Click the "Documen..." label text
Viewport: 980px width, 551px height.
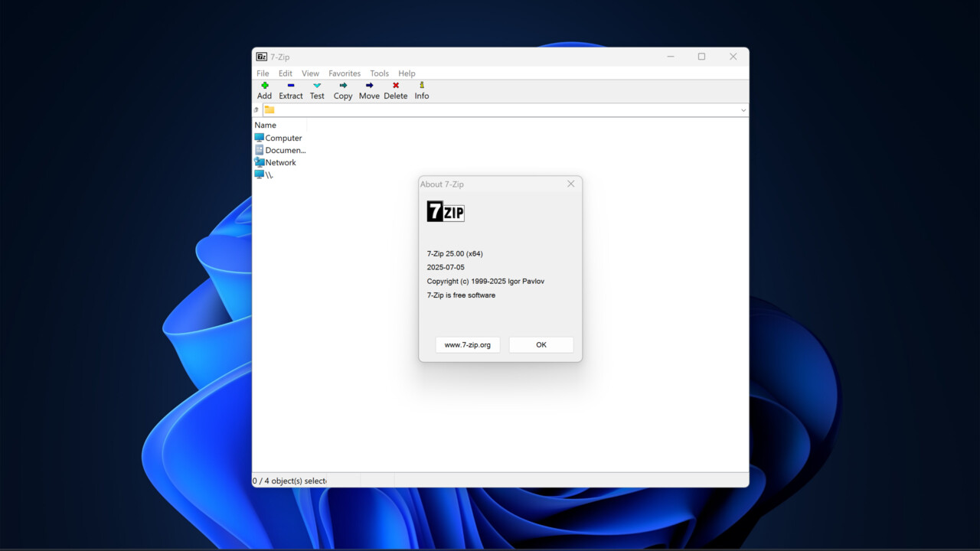pos(286,151)
